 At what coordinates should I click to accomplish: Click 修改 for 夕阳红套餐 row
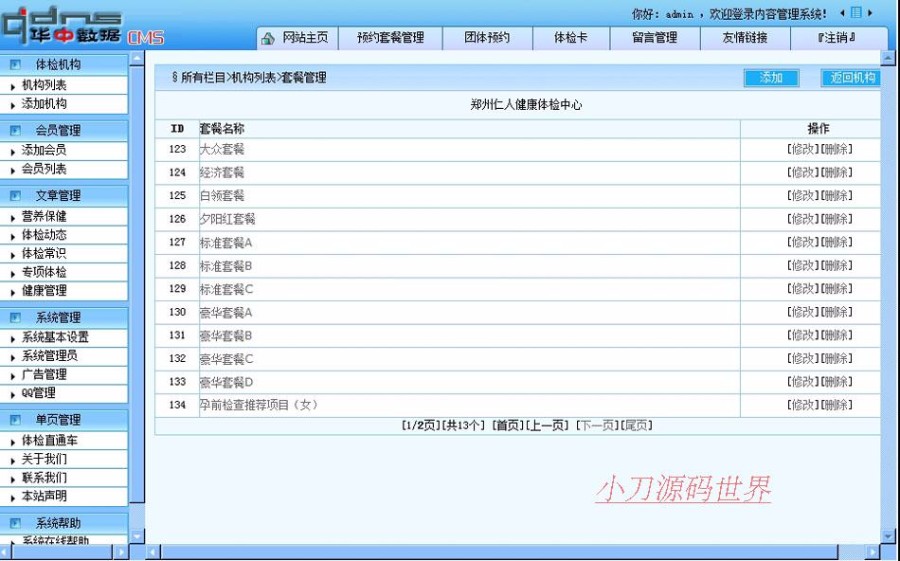803,219
